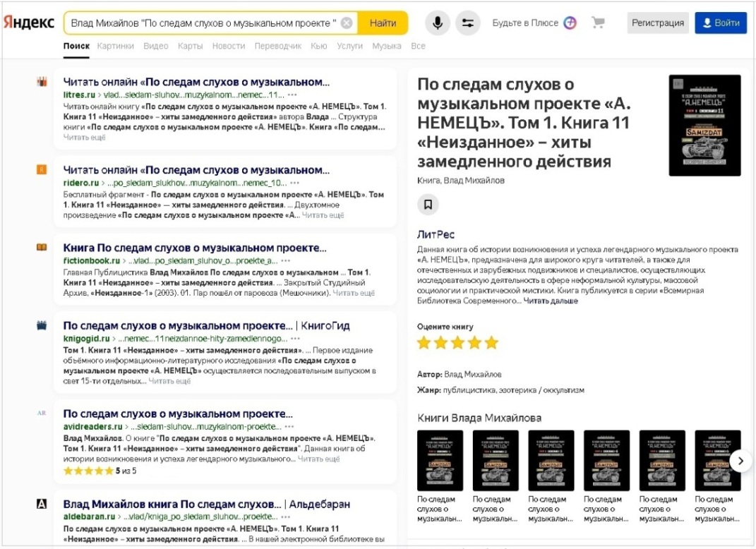The height and width of the screenshot is (549, 756).
Task: Open the large book cover in side panel
Action: [704, 126]
